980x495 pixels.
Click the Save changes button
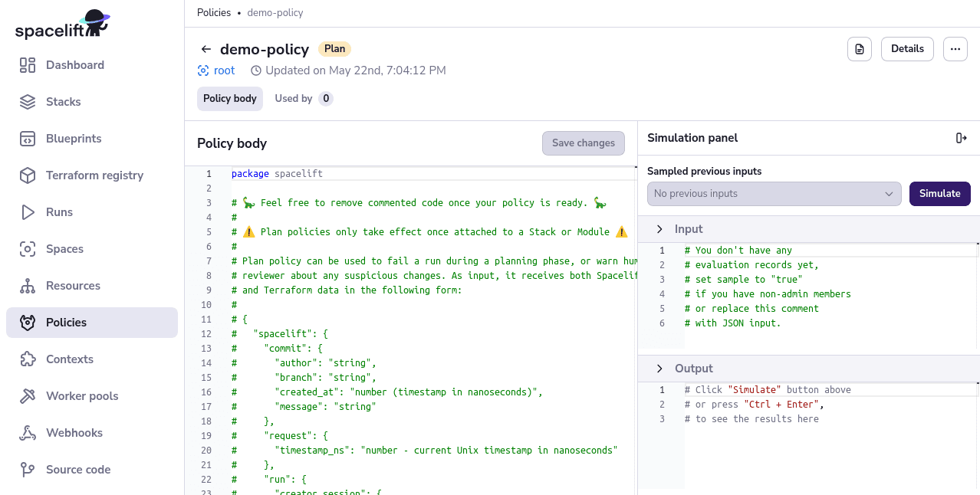pos(584,143)
